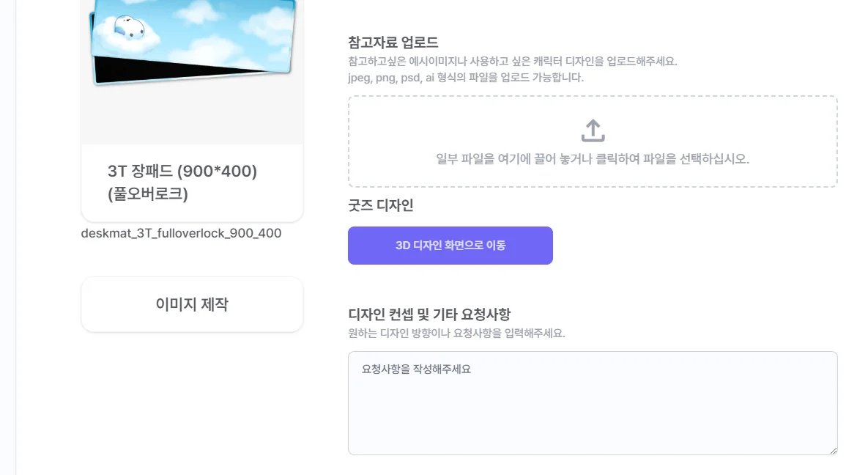868x475 pixels.
Task: Open the file picker via the dashed upload zone
Action: [x=593, y=141]
